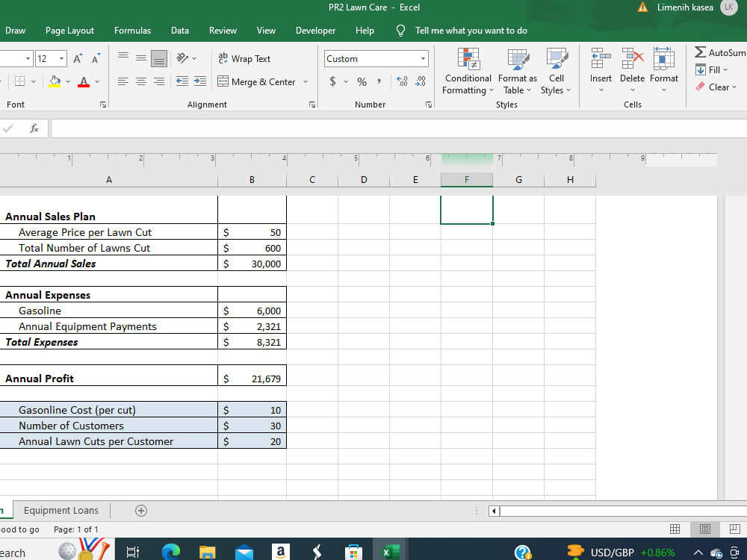Open the Fill dropdown
747x560 pixels.
[x=712, y=70]
